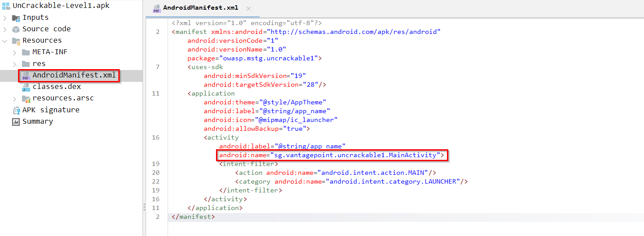644x236 pixels.
Task: Click the android:allowBackup="true" line
Action: (x=257, y=129)
